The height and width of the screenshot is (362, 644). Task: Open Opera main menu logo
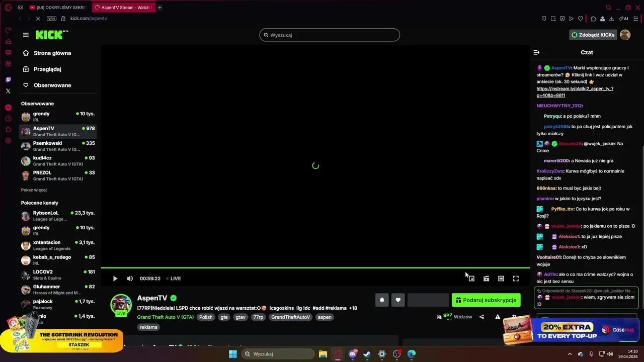pyautogui.click(x=8, y=8)
